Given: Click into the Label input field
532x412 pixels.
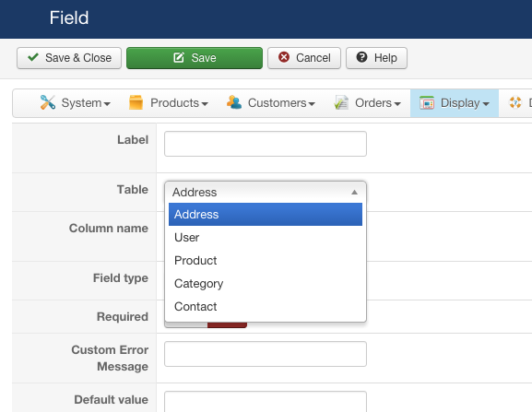Looking at the screenshot, I should (266, 144).
